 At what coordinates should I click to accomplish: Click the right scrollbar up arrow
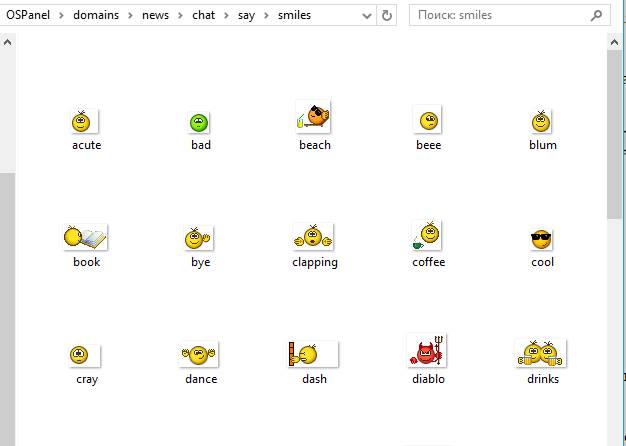coord(615,42)
